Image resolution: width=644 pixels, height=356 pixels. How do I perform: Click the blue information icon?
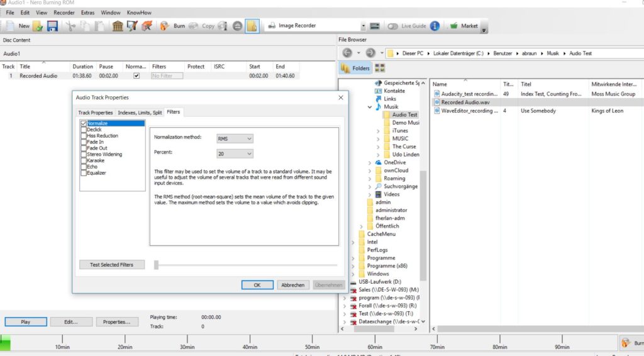pyautogui.click(x=435, y=26)
